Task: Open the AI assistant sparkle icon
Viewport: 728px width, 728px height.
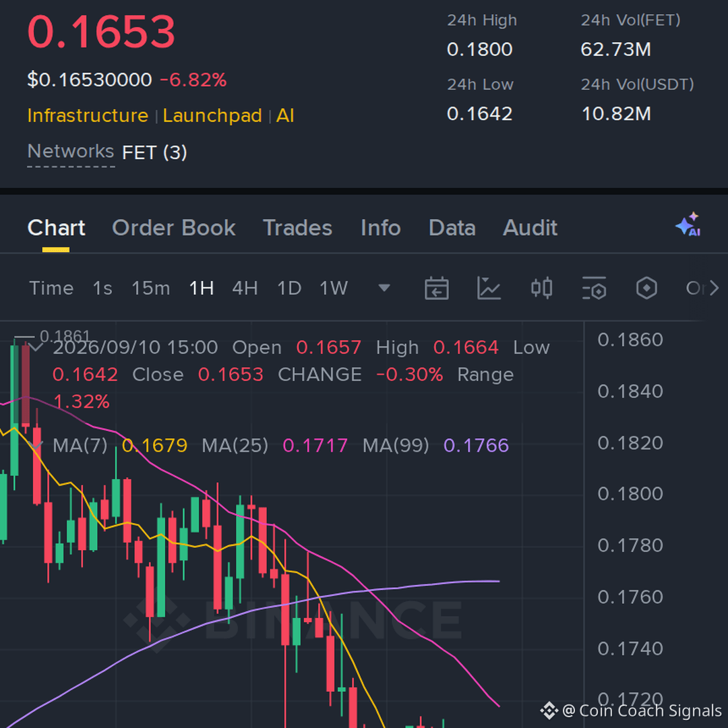Action: tap(688, 224)
